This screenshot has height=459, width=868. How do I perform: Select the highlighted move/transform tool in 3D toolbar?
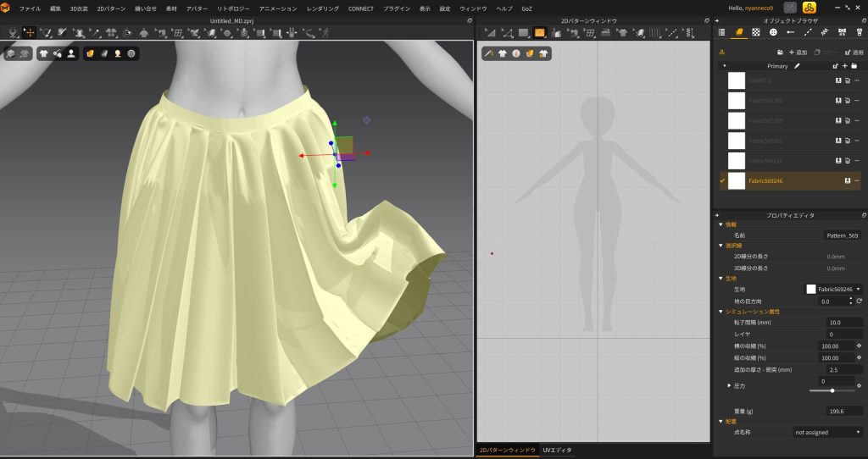29,32
